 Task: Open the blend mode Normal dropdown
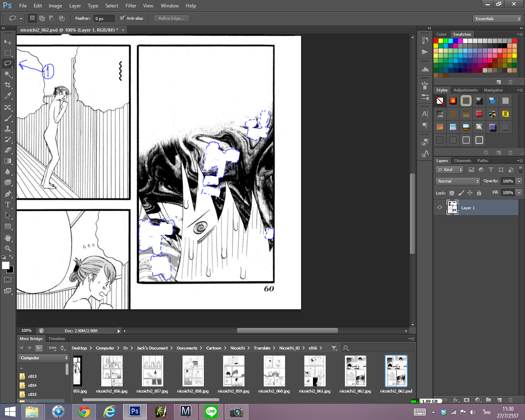458,181
